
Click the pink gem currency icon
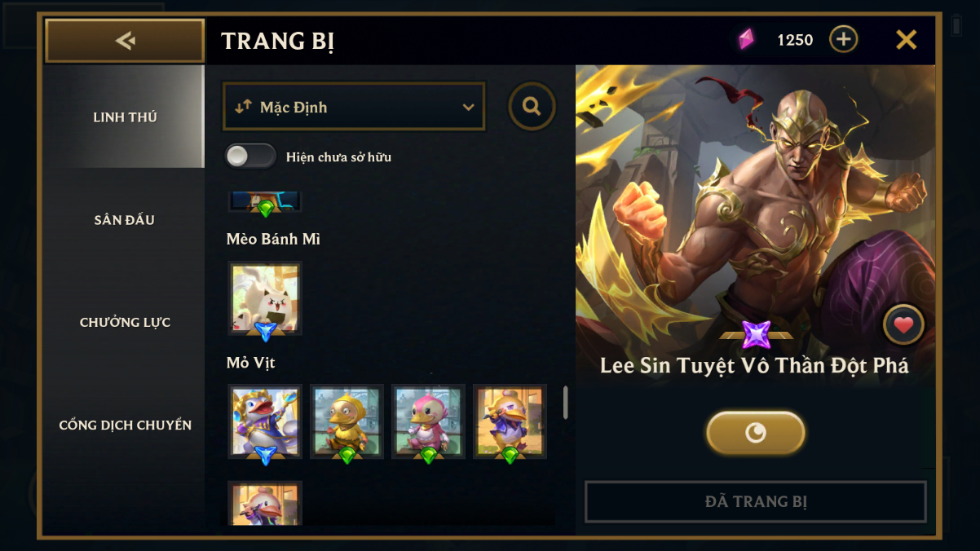pos(745,39)
